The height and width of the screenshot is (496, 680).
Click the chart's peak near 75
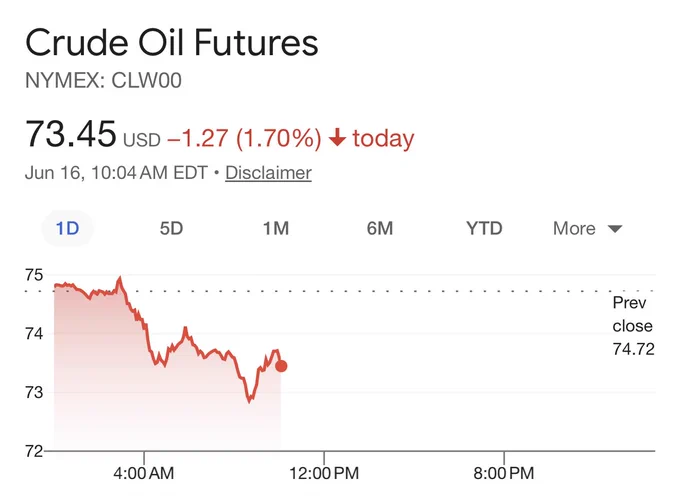click(120, 277)
